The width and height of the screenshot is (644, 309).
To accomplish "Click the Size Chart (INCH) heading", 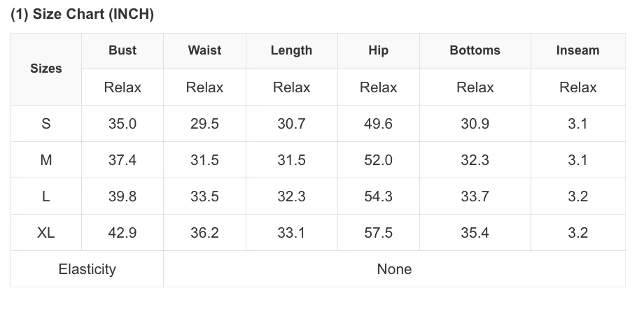I will click(x=82, y=15).
